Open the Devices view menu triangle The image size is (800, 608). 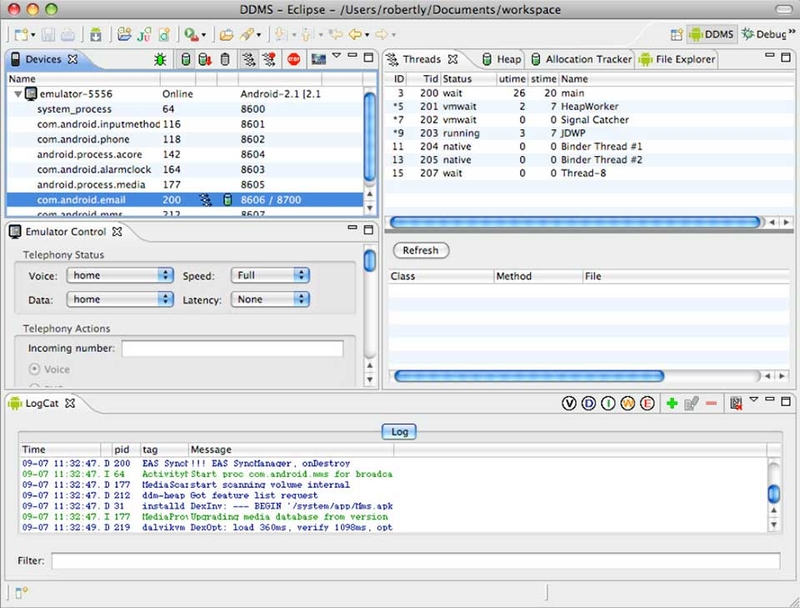tap(337, 55)
